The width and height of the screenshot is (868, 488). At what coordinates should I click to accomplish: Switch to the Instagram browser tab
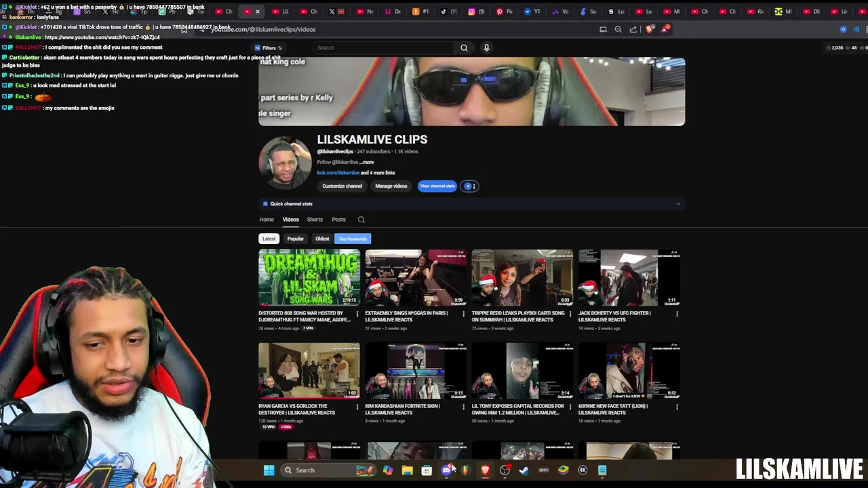tap(477, 12)
